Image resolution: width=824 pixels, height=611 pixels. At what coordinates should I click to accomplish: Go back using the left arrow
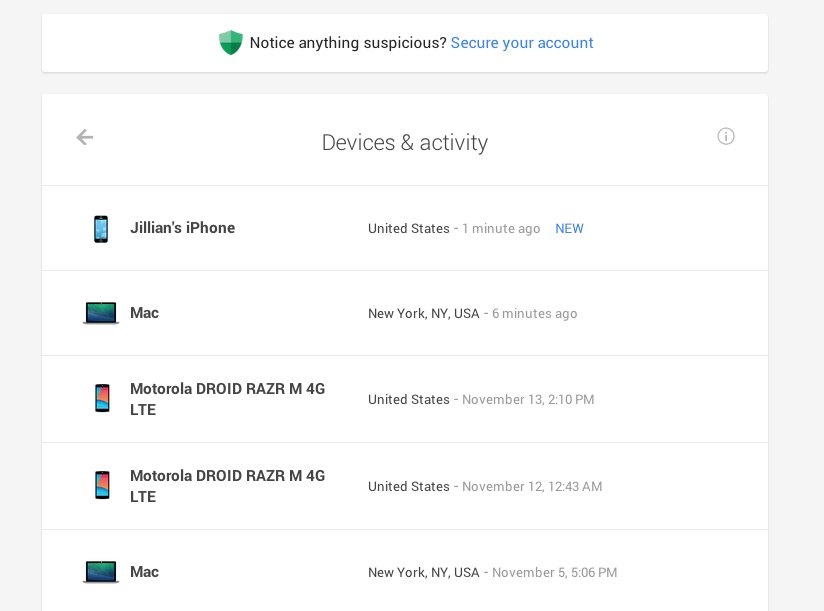click(x=85, y=138)
